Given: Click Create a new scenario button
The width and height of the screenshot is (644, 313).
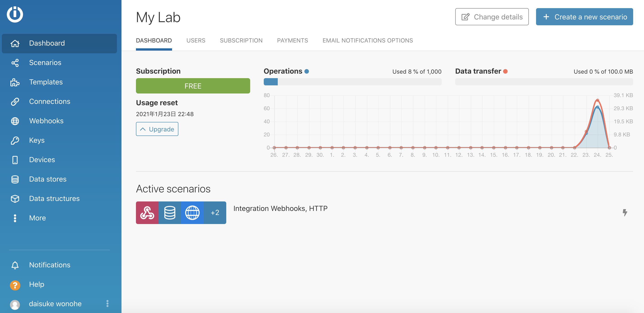Looking at the screenshot, I should 584,17.
